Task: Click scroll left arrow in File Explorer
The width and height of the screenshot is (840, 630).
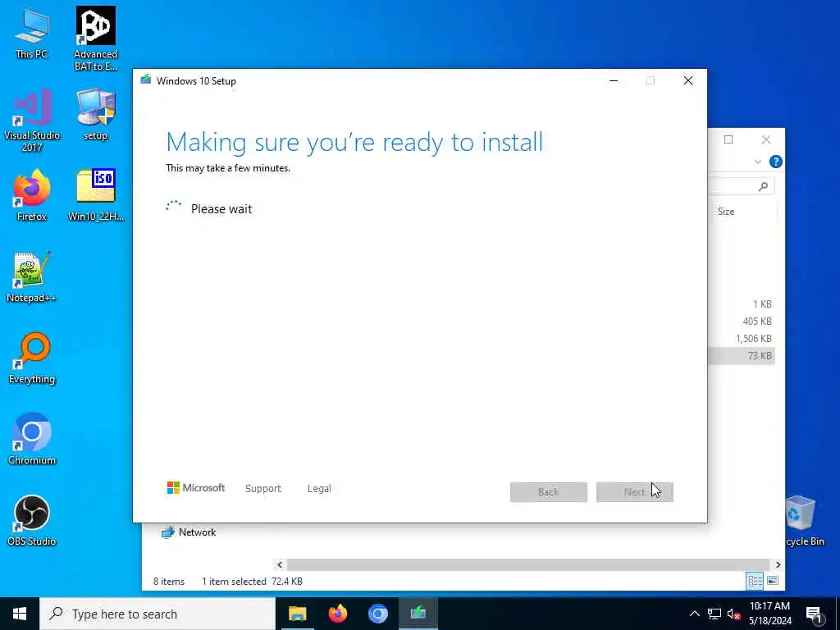Action: point(280,564)
